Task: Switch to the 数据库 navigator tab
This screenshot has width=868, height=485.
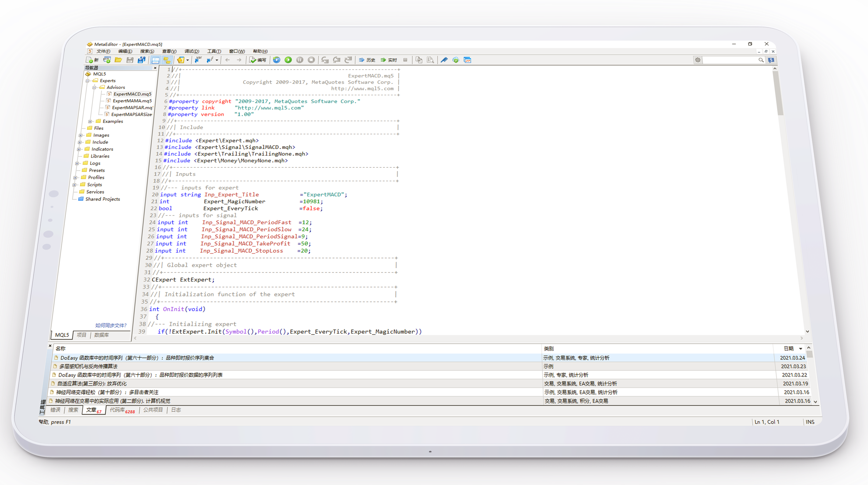Action: tap(101, 335)
